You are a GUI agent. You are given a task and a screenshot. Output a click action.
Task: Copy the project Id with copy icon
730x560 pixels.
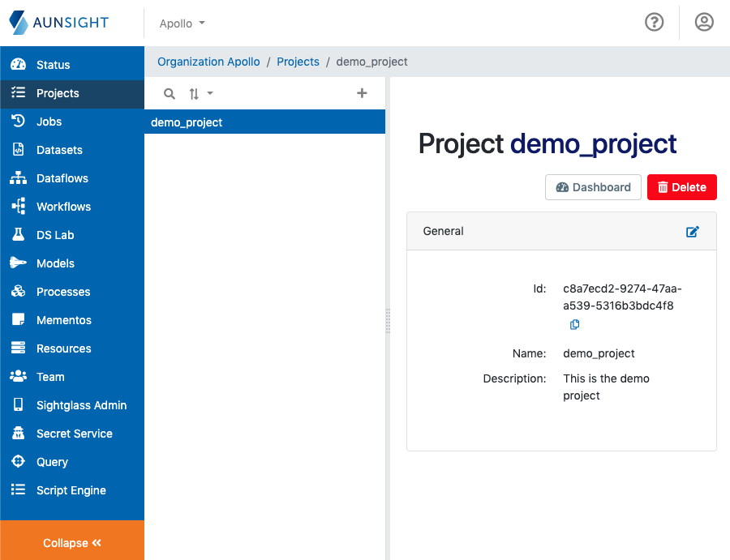click(574, 324)
